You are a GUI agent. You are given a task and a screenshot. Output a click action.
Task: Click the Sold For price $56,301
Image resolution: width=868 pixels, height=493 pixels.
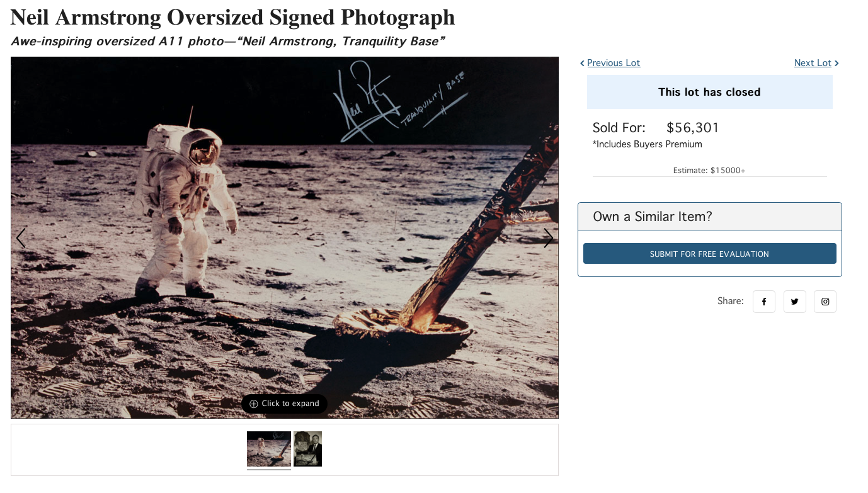coord(693,128)
